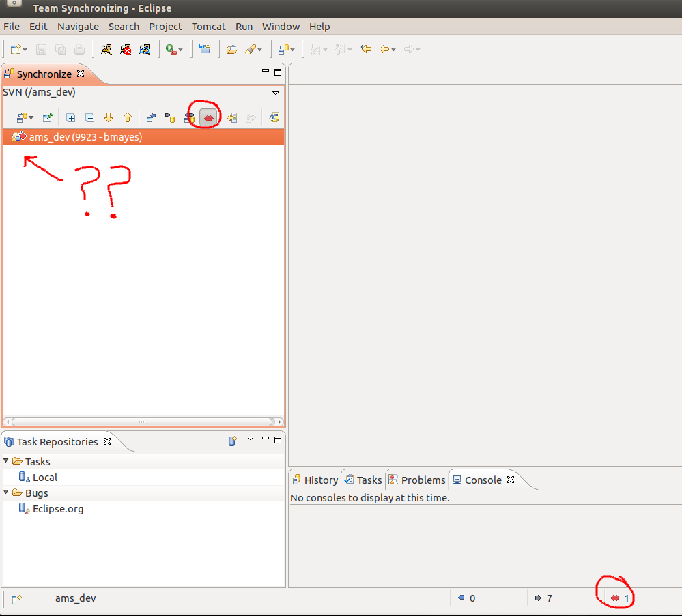
Task: Click the Search flashlight icon
Action: tap(251, 50)
